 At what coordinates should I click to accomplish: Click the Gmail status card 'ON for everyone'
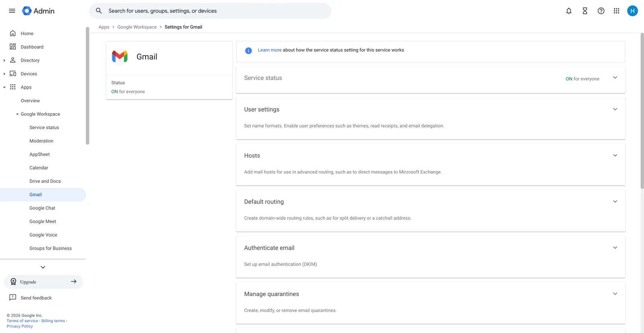pyautogui.click(x=128, y=92)
